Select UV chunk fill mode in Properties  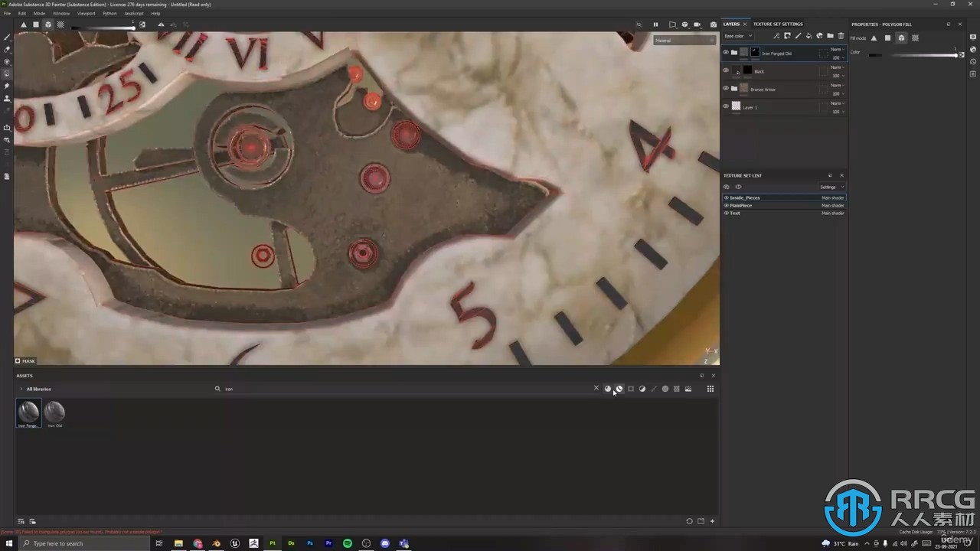tap(915, 37)
